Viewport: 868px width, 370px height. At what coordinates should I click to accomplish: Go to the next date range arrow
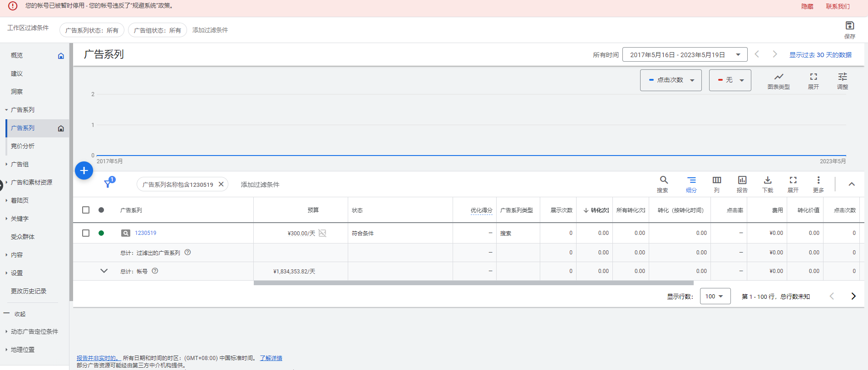[x=775, y=54]
